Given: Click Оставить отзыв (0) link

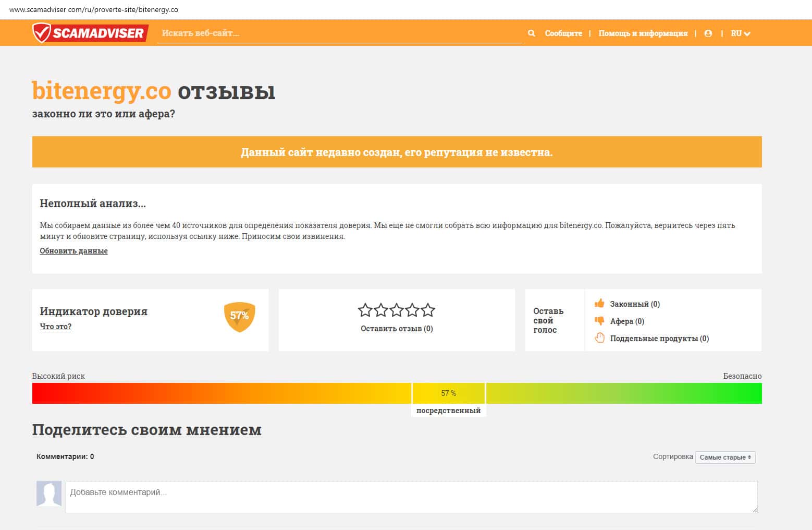Looking at the screenshot, I should click(x=397, y=329).
